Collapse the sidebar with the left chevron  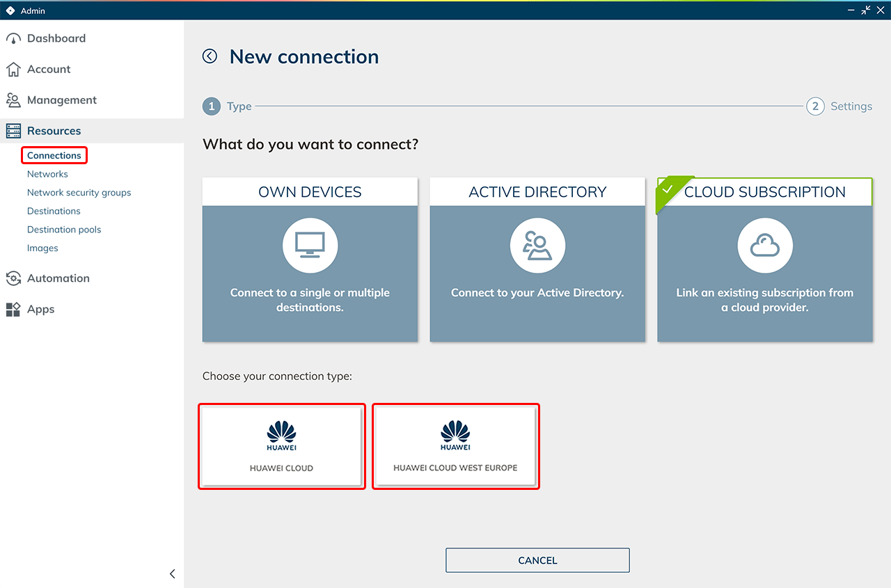[172, 574]
